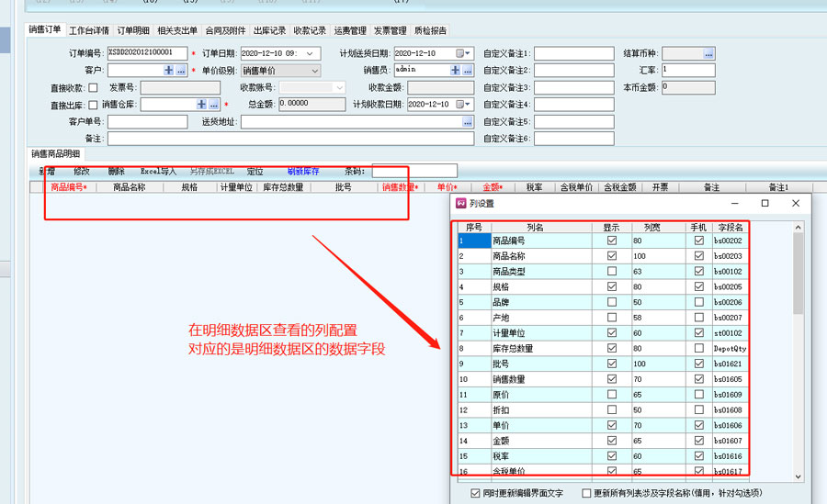827x504 pixels.
Task: Open the 结算币种 lookup ellipsis button
Action: 708,53
